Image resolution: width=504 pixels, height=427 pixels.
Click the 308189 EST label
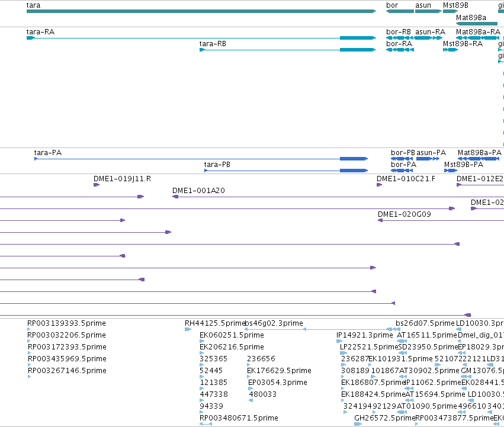click(x=355, y=371)
